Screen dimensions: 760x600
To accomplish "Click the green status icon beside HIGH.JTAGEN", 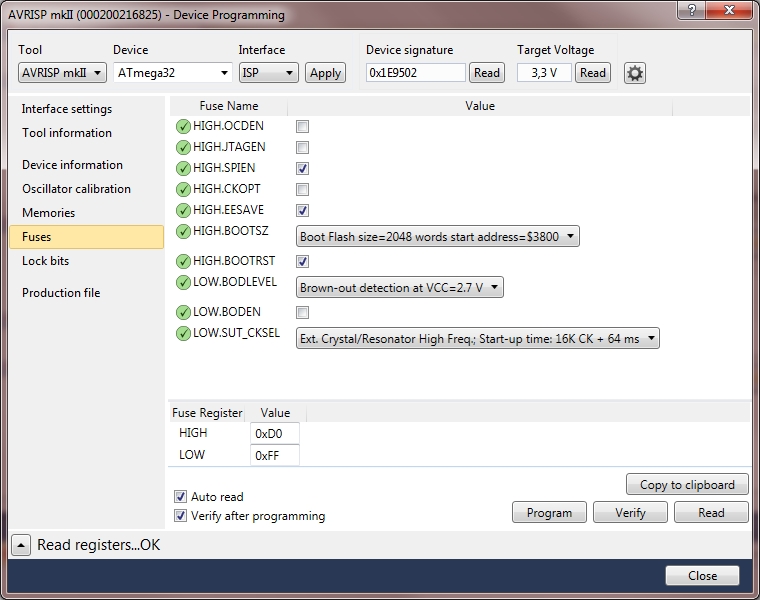I will coord(183,147).
